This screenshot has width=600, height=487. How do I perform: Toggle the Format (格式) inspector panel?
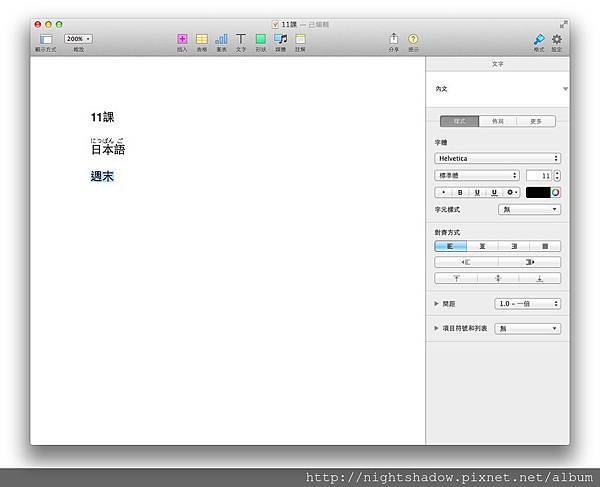click(x=538, y=39)
